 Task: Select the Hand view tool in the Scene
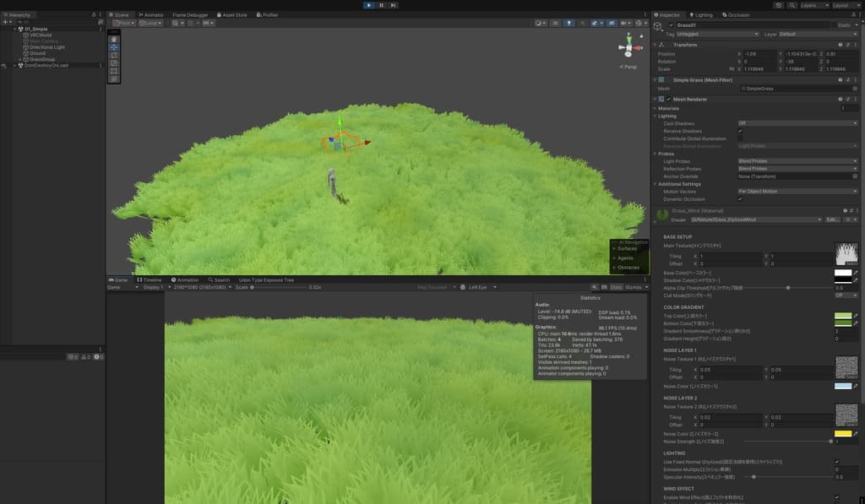click(x=114, y=39)
